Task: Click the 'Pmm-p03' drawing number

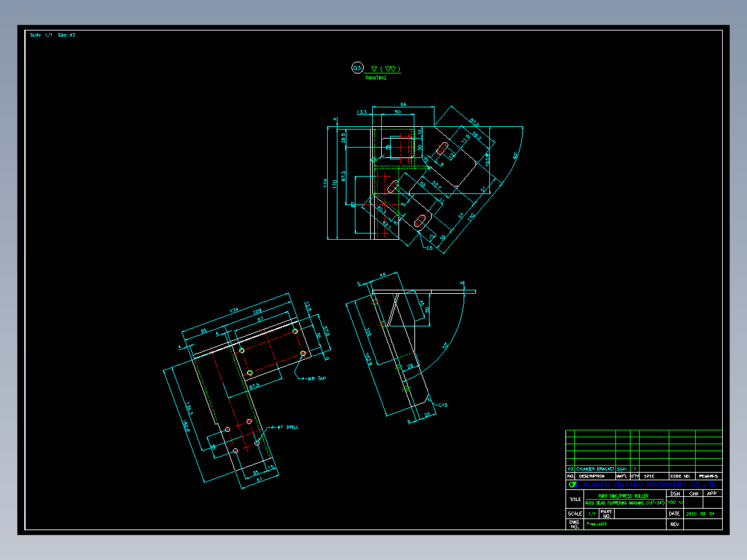Action: (597, 524)
